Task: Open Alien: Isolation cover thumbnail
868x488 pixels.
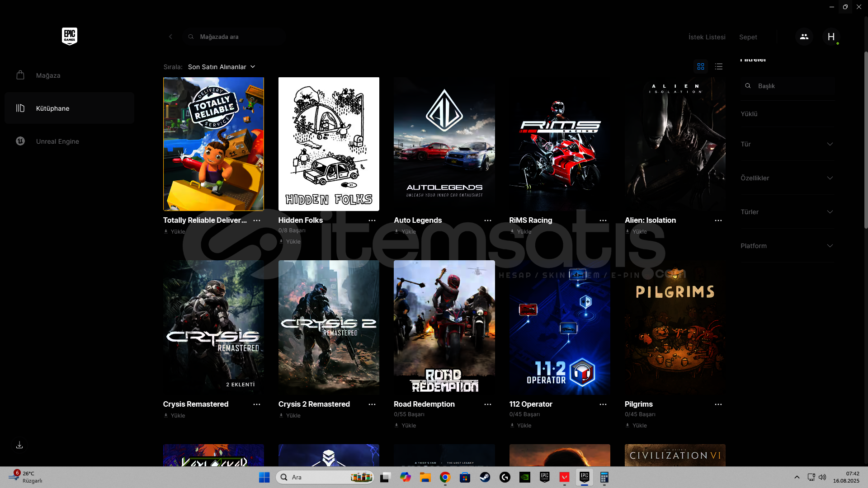Action: coord(675,144)
